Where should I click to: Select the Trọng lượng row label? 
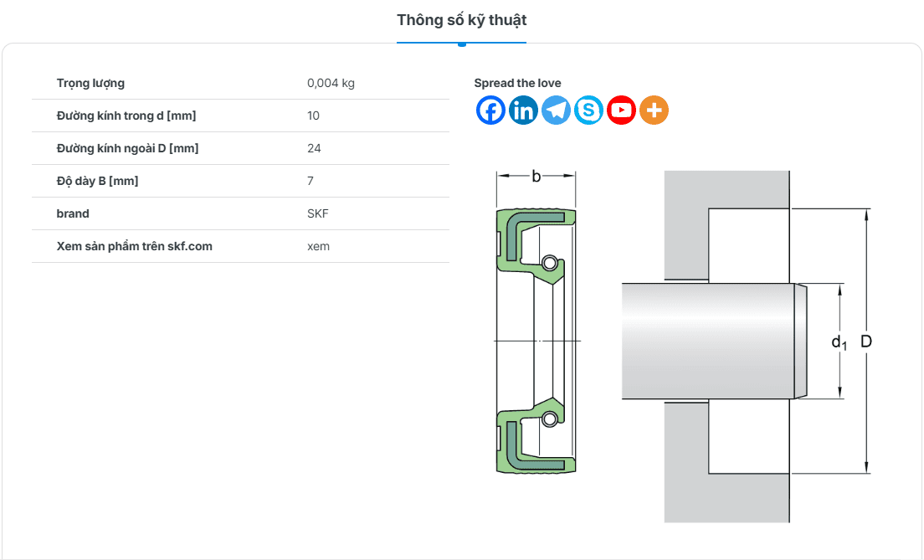click(x=90, y=83)
